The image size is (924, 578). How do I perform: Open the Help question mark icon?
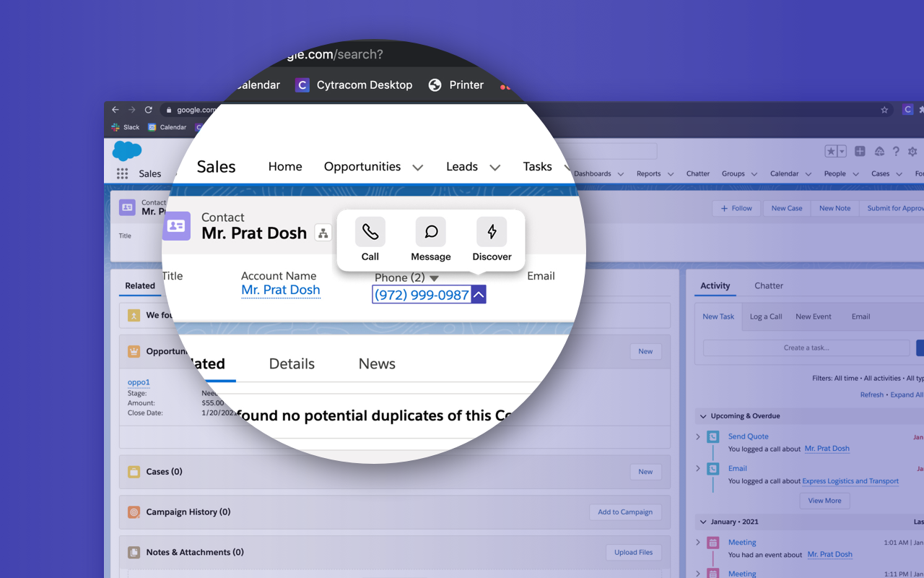point(895,150)
